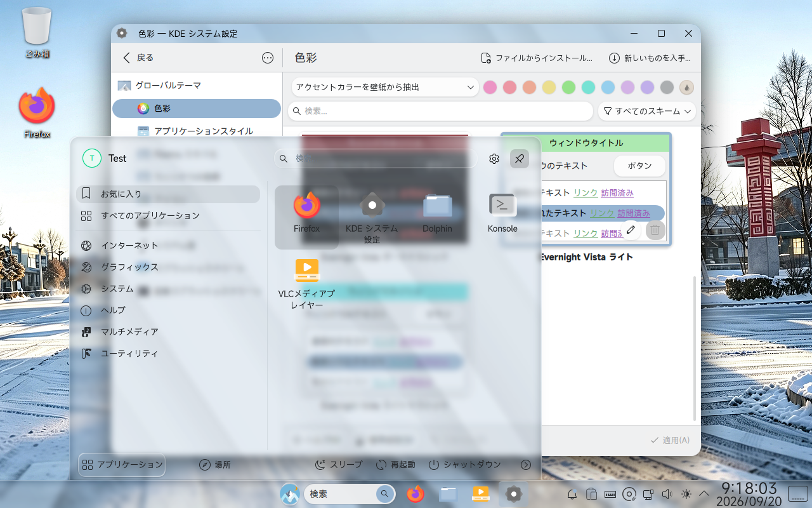Pick the green accent color swatch
The image size is (812, 508).
click(x=568, y=87)
